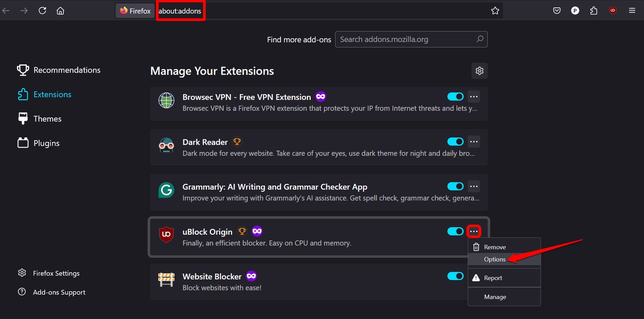Select Report in the uBlock Origin menu
The width and height of the screenshot is (644, 319).
504,278
